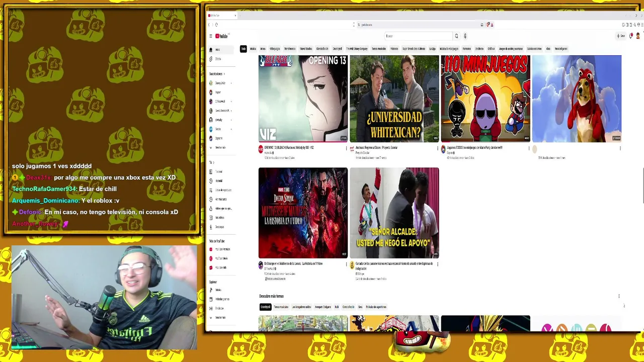The height and width of the screenshot is (362, 644).
Task: Play the Bleach Opening 13 thumbnail
Action: coord(303,99)
